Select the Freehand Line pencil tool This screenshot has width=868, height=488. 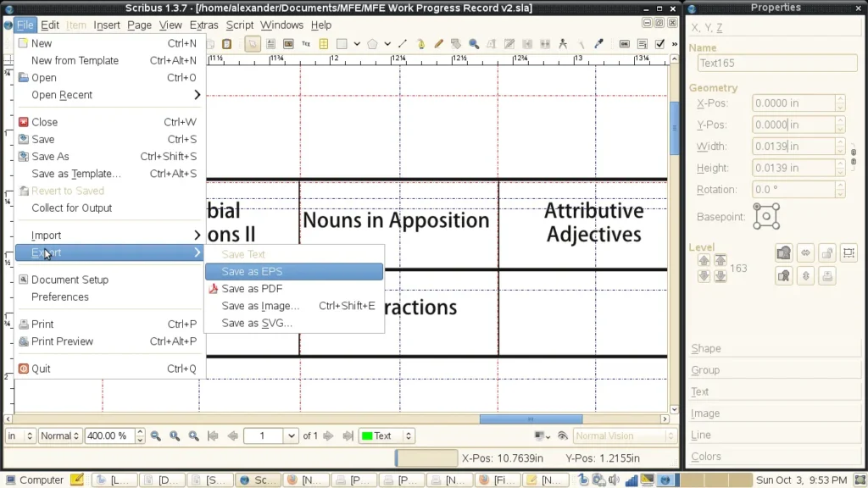[x=438, y=44]
